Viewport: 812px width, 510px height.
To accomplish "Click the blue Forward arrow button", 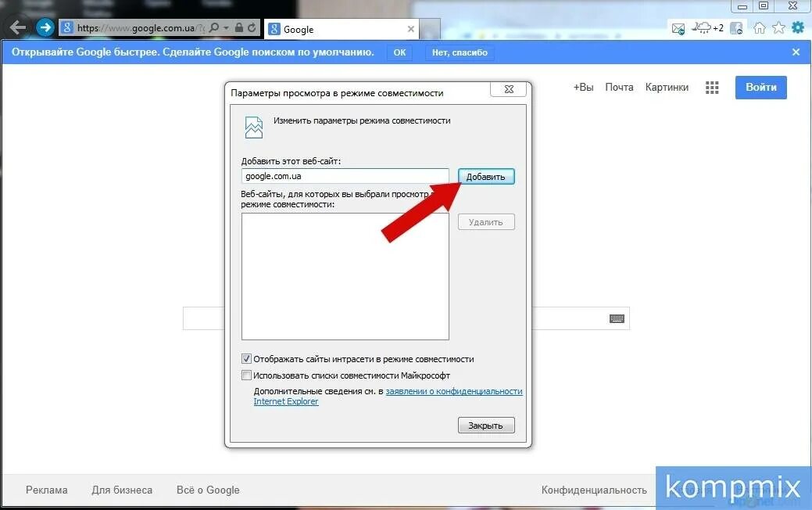I will [x=45, y=27].
